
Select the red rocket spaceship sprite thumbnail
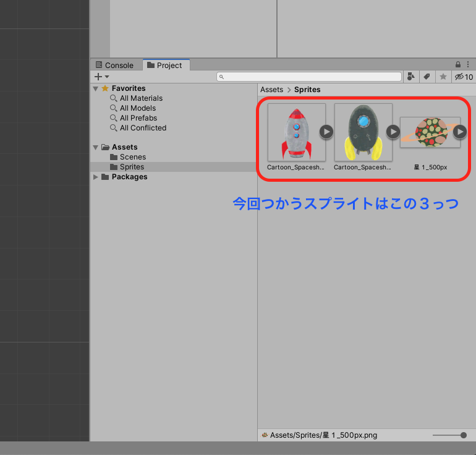click(296, 132)
